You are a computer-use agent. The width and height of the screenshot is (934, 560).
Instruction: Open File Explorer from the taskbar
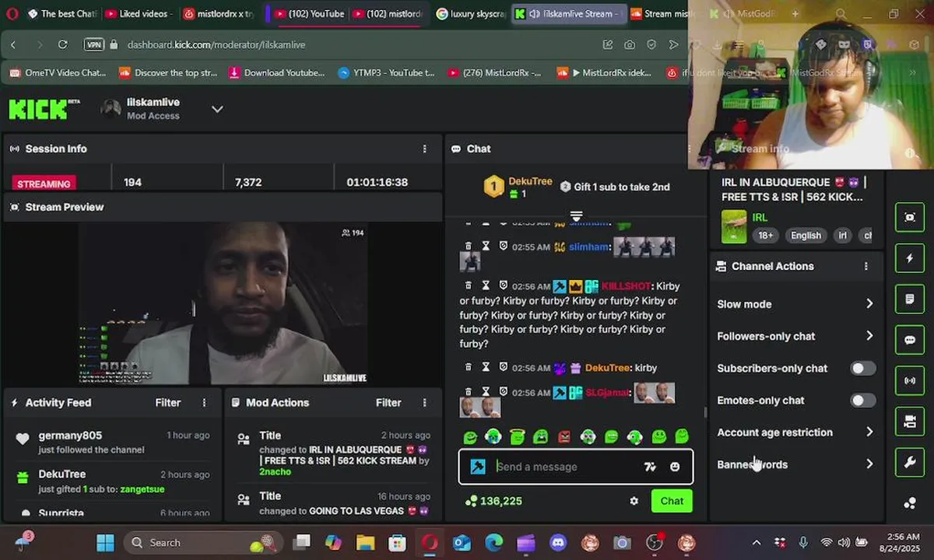(x=365, y=542)
